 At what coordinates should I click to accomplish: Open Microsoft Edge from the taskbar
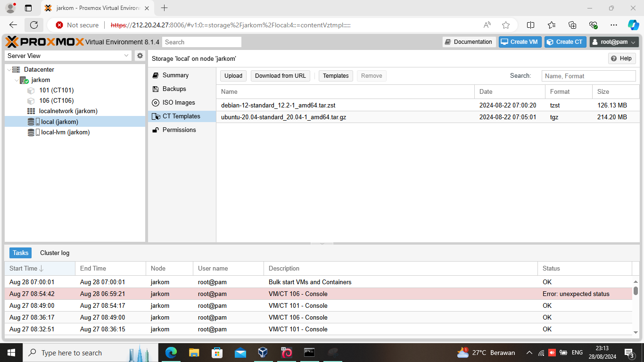(171, 353)
